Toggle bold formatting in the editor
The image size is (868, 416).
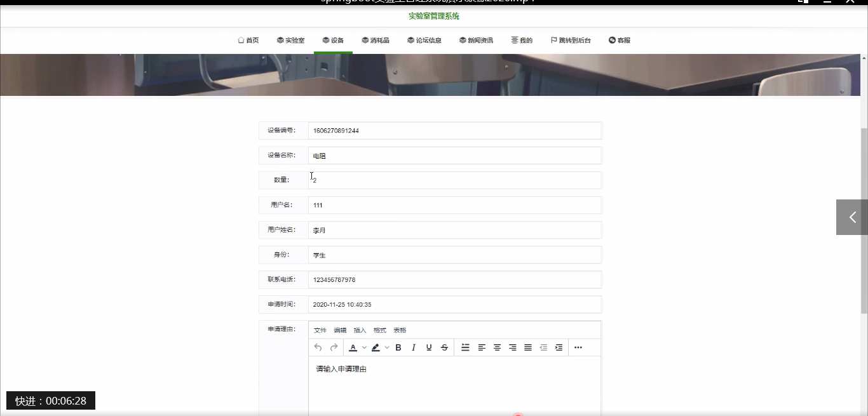398,347
